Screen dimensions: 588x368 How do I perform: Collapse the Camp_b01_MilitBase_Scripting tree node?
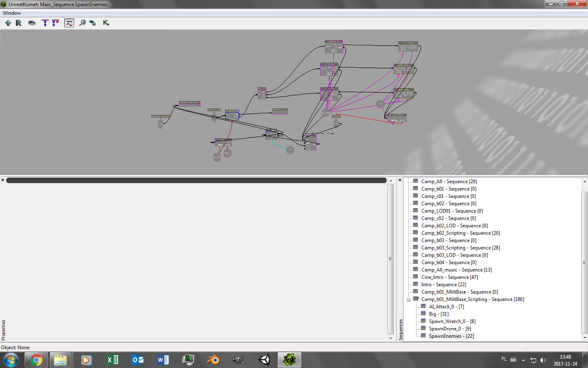(408, 300)
